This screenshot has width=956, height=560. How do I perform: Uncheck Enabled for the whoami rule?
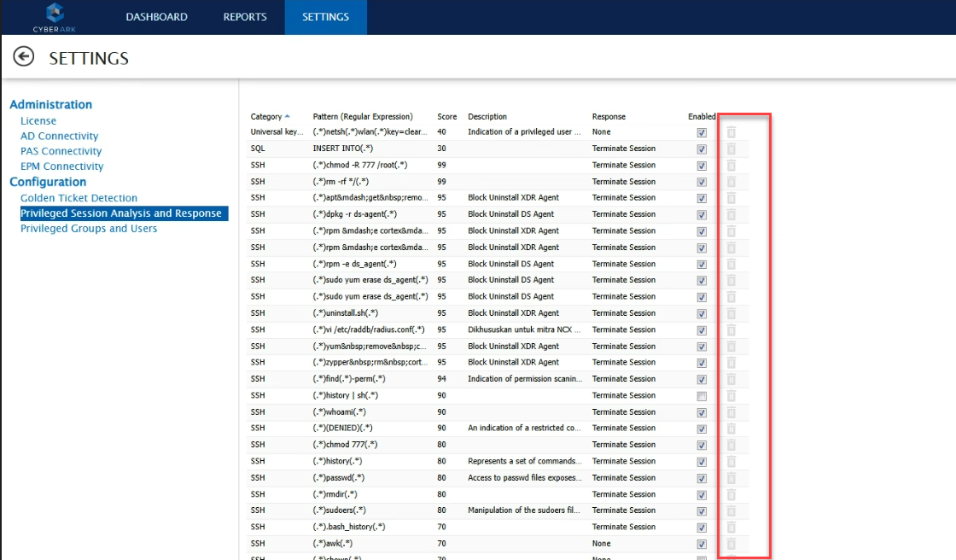702,412
